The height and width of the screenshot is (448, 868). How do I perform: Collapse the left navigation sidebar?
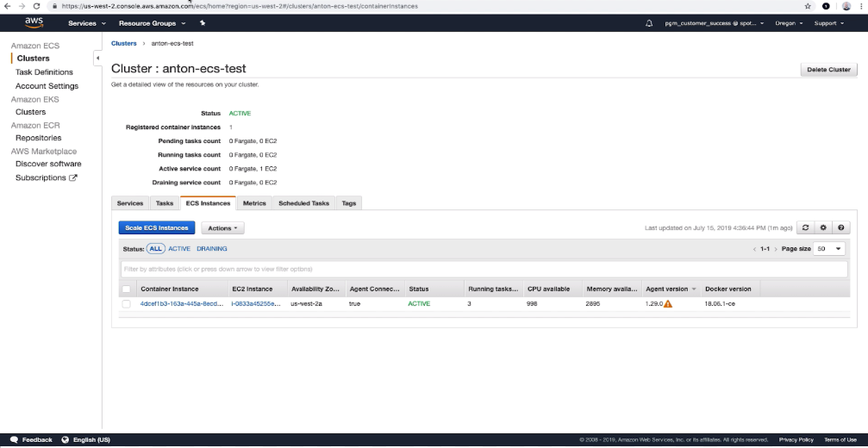(97, 58)
